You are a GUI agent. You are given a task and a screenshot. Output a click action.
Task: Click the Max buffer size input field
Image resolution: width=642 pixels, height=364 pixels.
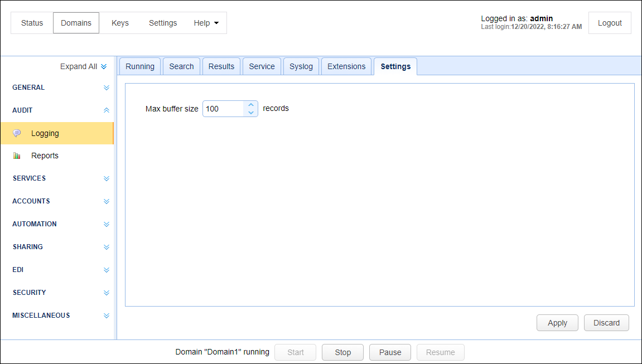click(x=224, y=109)
